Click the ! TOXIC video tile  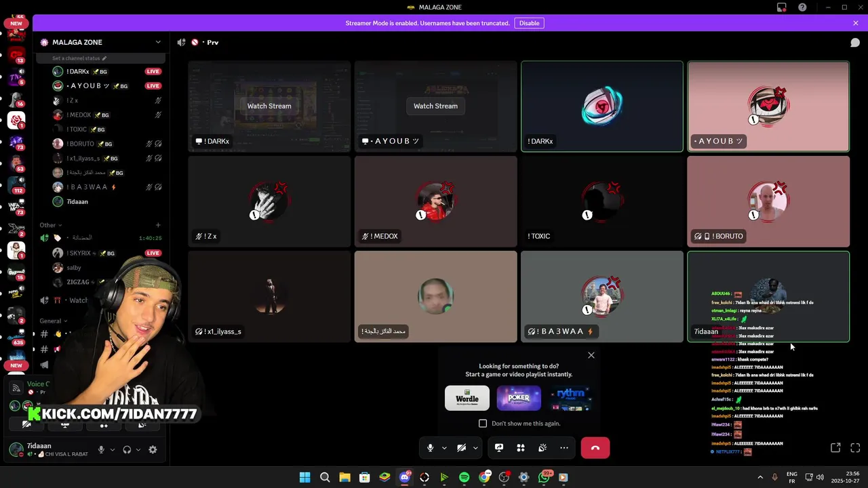coord(601,201)
